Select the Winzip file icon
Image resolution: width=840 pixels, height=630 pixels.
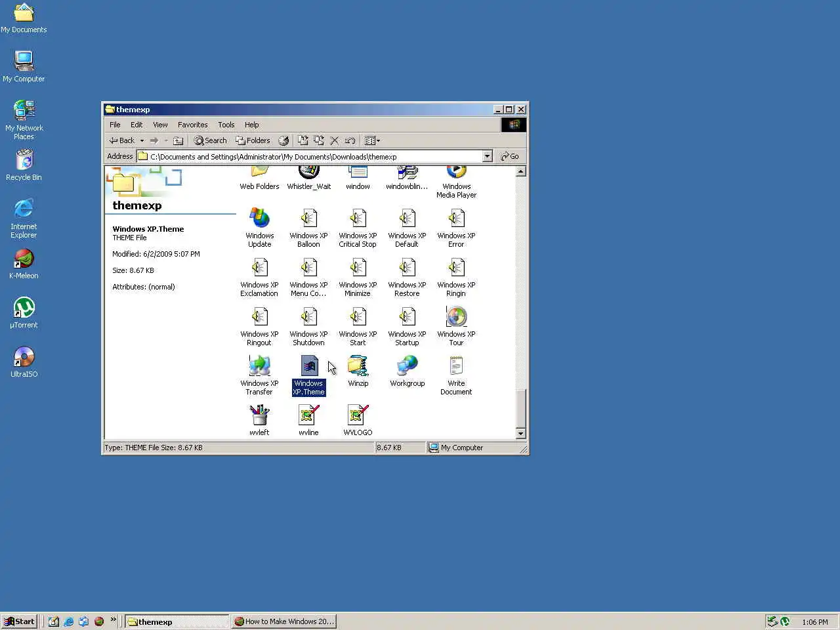click(x=358, y=371)
